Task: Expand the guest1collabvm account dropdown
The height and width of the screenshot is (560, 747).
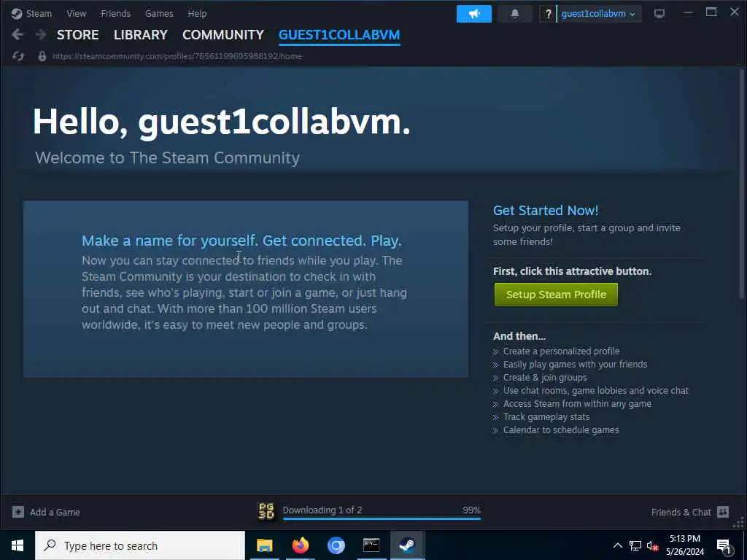Action: pyautogui.click(x=598, y=14)
